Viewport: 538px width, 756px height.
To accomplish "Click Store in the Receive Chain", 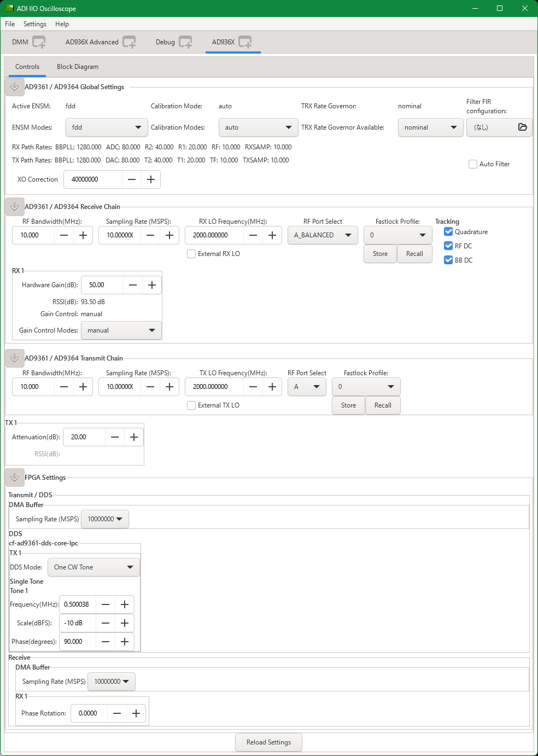I will 380,254.
